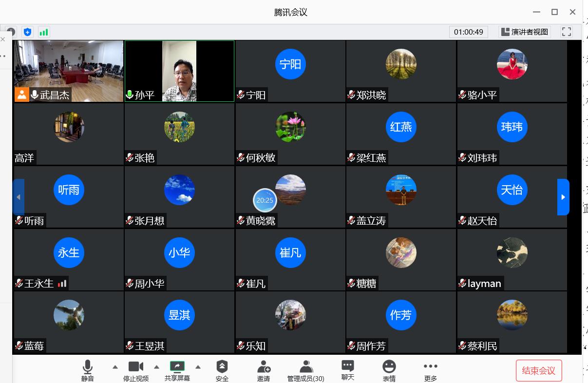Open the Chat (聊天) window

tap(347, 370)
